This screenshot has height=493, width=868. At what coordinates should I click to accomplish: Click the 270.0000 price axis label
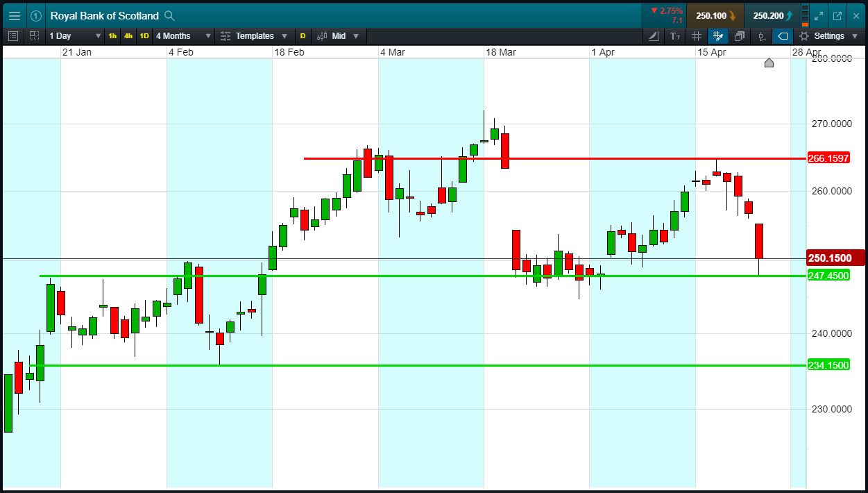pos(831,124)
